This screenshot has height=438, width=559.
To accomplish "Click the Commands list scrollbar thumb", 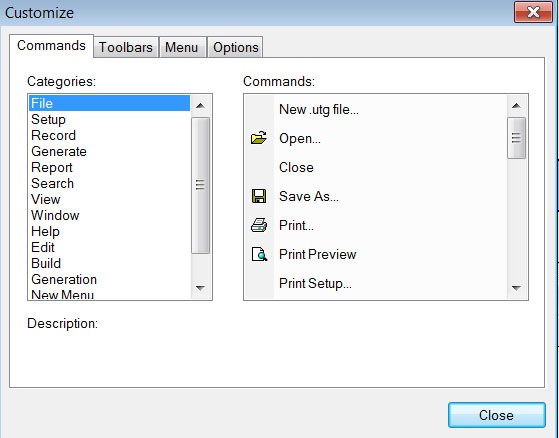I will (x=516, y=138).
